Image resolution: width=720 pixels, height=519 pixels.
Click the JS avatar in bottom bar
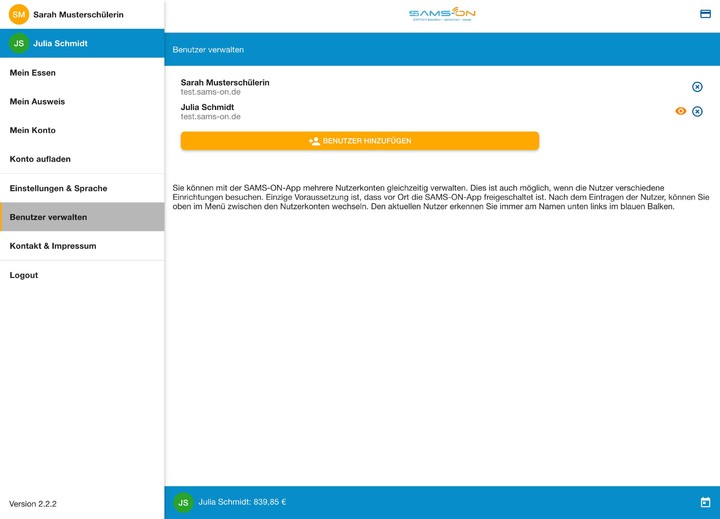click(x=183, y=502)
